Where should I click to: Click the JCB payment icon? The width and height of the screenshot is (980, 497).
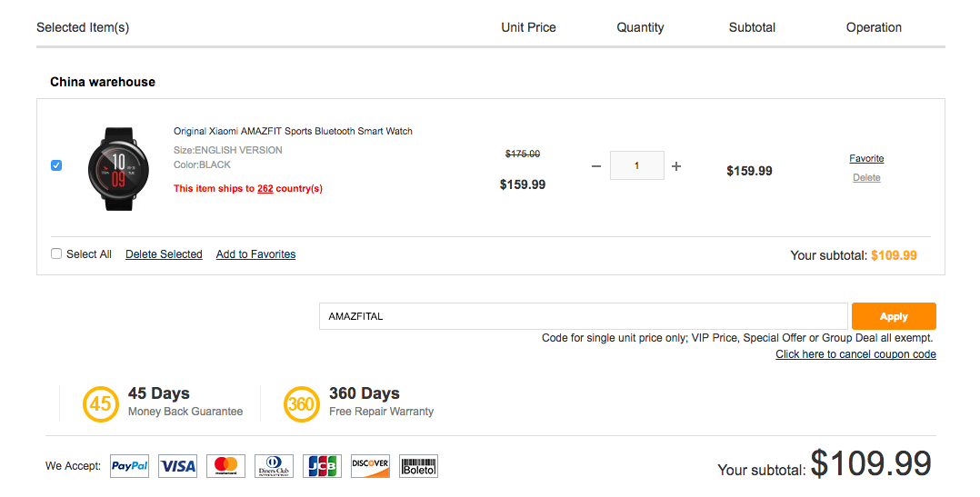pos(322,466)
